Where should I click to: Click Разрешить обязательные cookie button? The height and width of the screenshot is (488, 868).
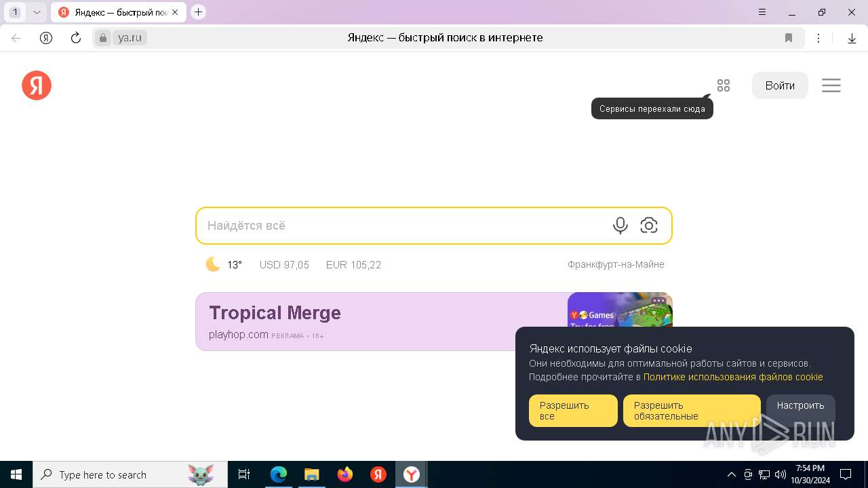coord(692,411)
